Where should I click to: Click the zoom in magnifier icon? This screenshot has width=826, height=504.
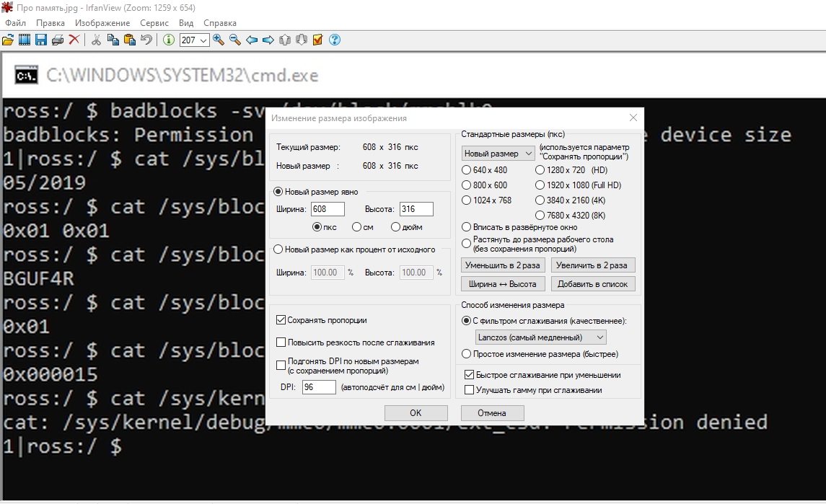tap(219, 40)
